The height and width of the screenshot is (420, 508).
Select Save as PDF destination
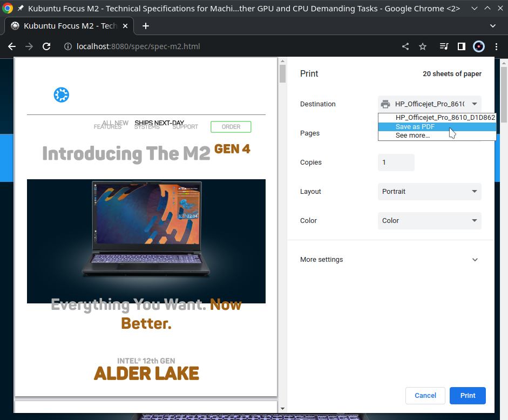(x=437, y=127)
